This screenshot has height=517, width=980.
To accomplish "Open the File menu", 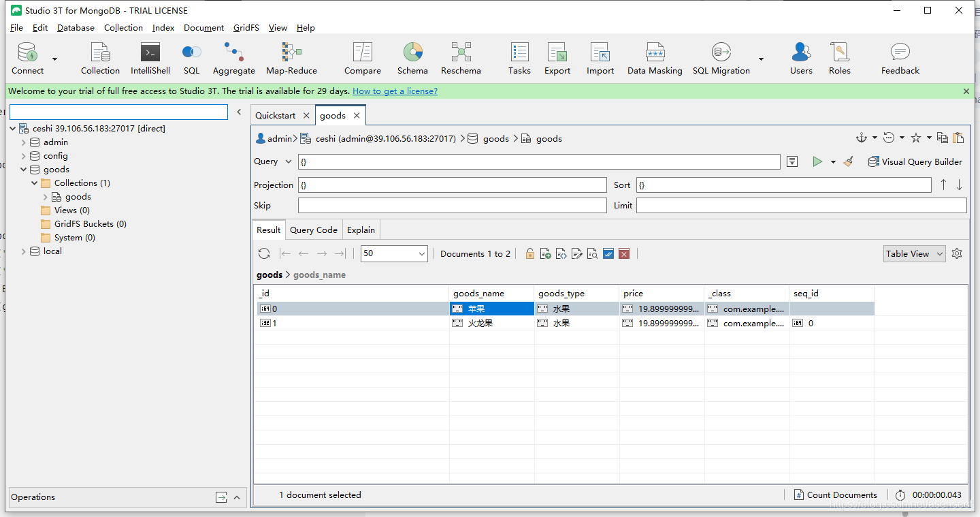I will pyautogui.click(x=16, y=28).
